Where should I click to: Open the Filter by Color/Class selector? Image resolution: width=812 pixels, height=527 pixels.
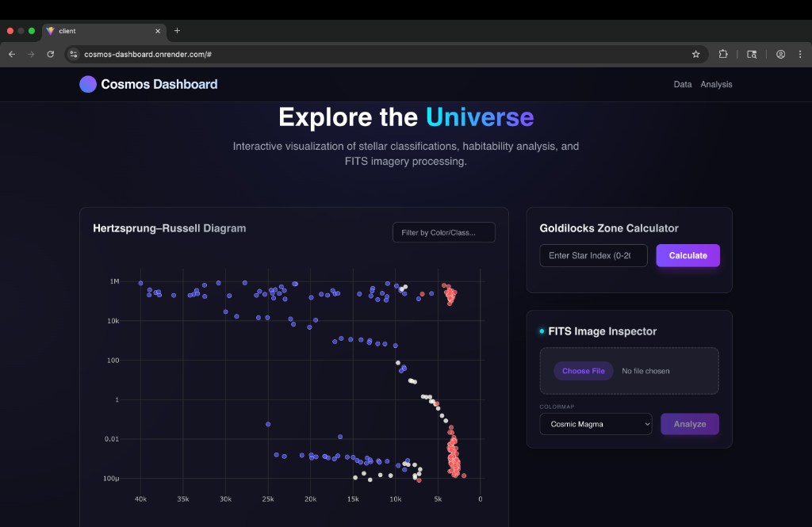coord(443,232)
